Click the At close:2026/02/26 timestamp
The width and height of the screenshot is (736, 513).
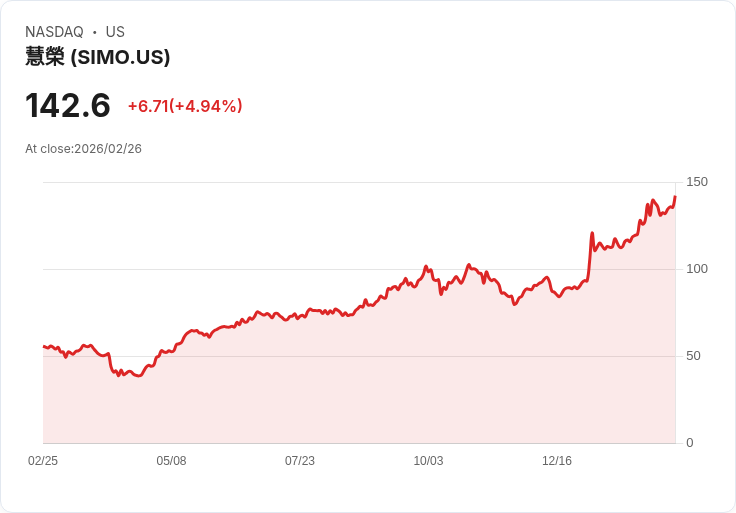click(83, 149)
